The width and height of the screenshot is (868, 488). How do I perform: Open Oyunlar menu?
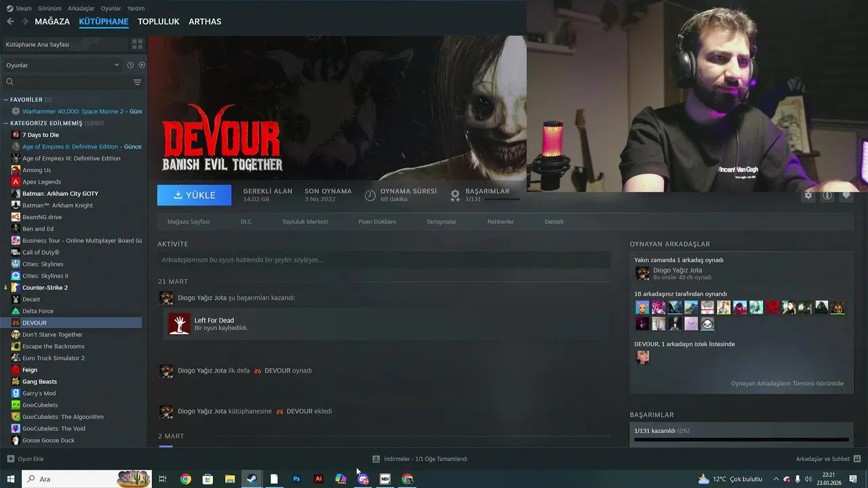pos(111,8)
